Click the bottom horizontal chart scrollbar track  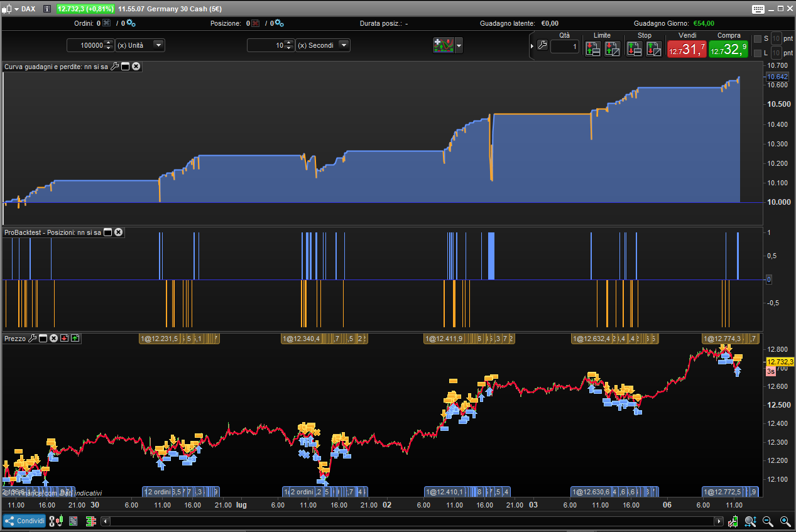412,521
